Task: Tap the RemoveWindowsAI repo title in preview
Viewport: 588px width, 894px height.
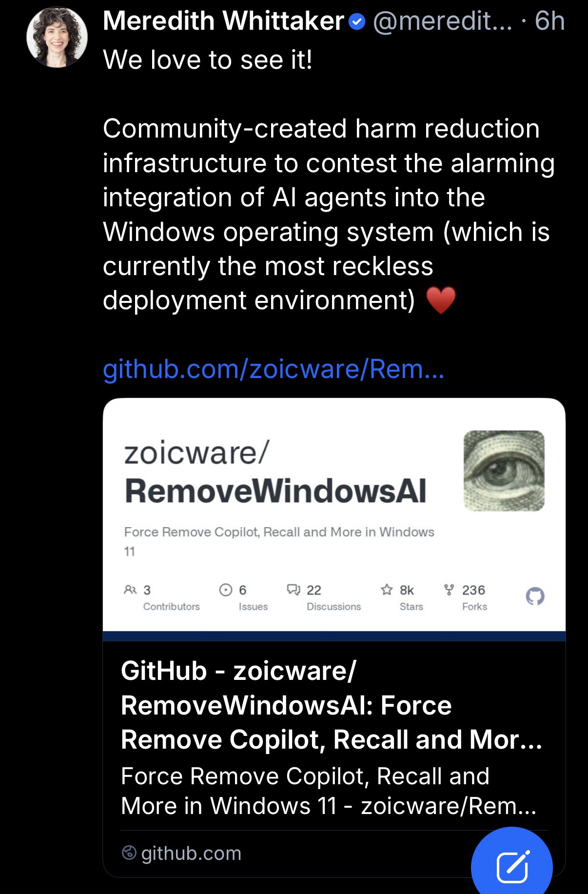Action: [x=275, y=491]
